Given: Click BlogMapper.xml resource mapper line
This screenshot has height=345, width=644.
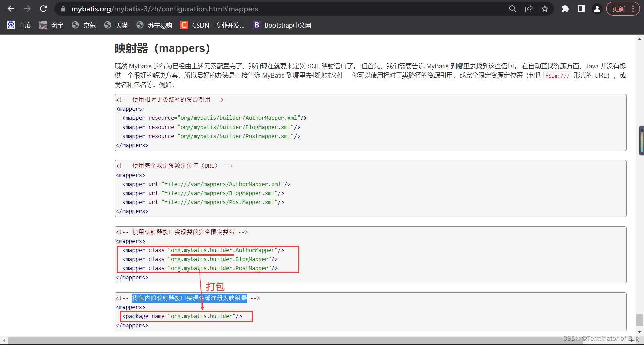Looking at the screenshot, I should pyautogui.click(x=211, y=127).
